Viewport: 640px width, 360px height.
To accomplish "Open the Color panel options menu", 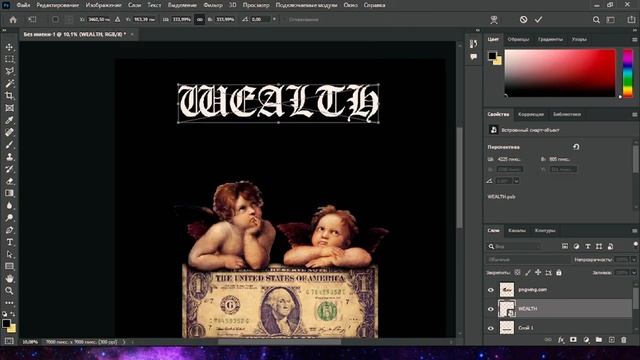I will point(635,40).
